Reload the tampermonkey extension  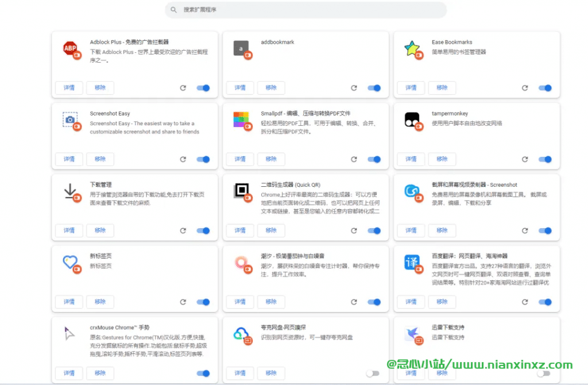pyautogui.click(x=525, y=159)
